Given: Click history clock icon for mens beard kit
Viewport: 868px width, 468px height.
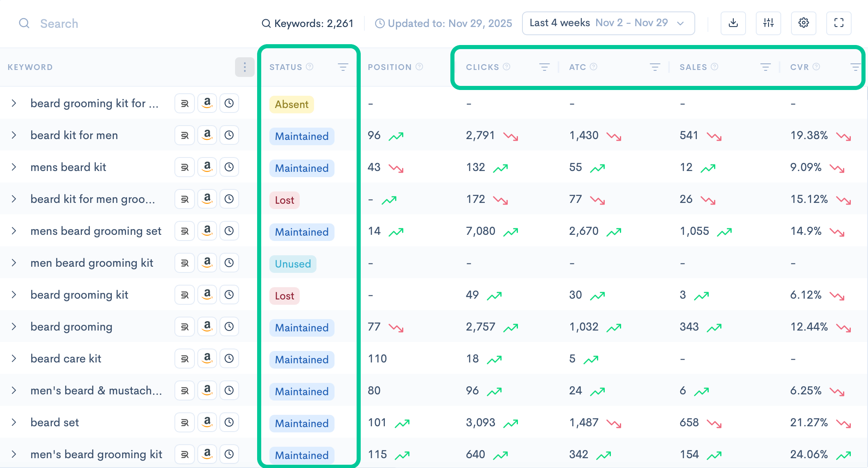Looking at the screenshot, I should tap(229, 167).
